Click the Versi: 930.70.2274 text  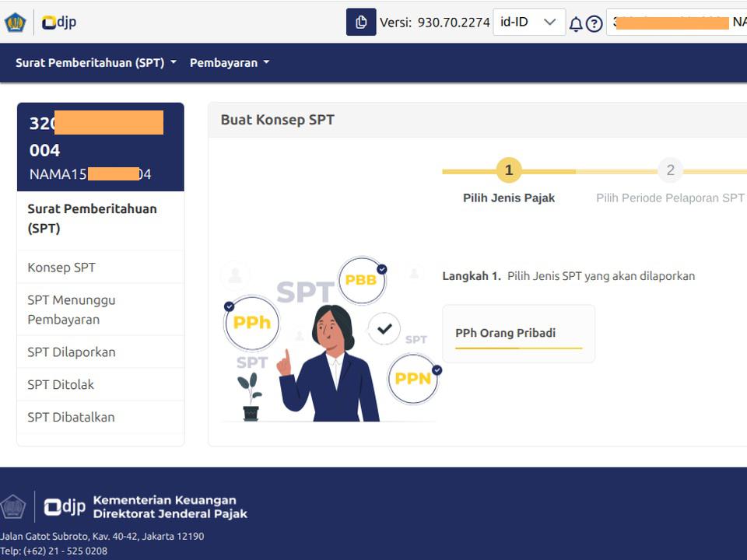pos(434,23)
